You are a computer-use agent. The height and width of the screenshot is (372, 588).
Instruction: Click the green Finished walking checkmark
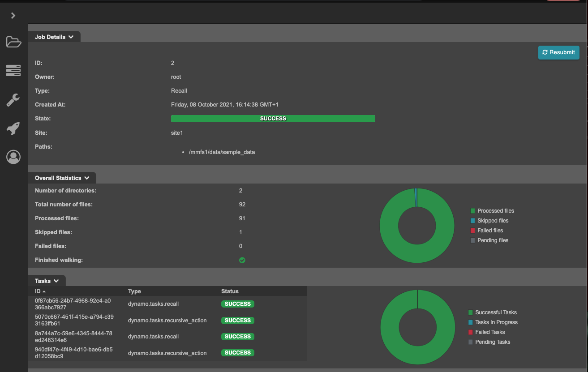(242, 260)
